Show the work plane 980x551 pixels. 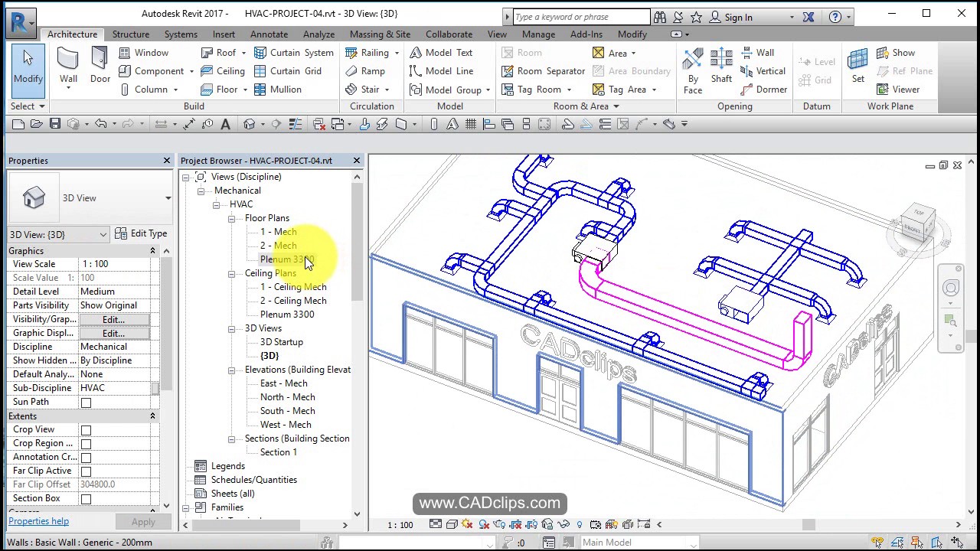[x=895, y=53]
